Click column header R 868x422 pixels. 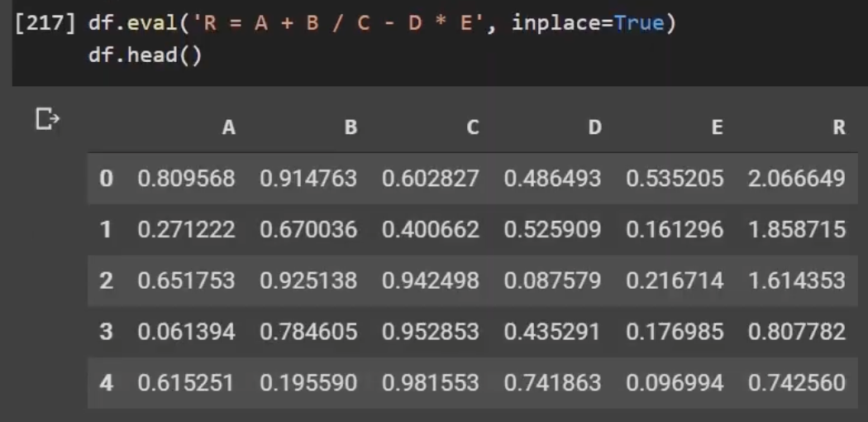[839, 128]
